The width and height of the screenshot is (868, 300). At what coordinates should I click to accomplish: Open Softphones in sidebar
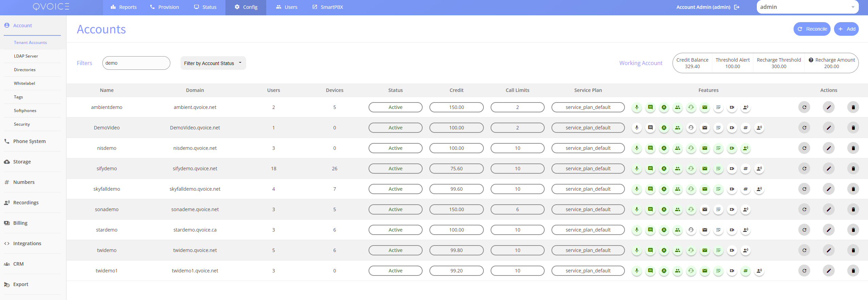[x=25, y=111]
